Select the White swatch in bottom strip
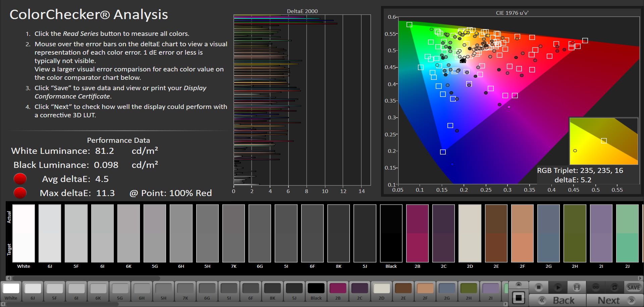This screenshot has width=644, height=307. click(11, 291)
